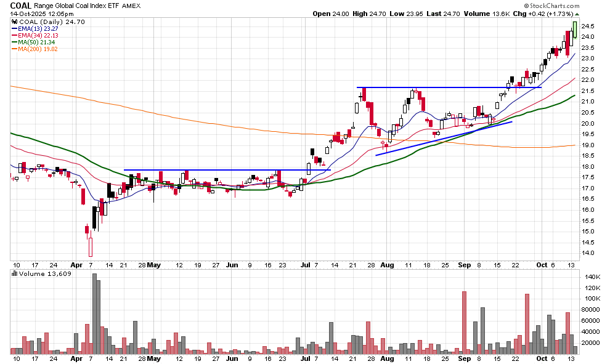610x364 pixels.
Task: Click the blue resistance line near 18.0
Action: [228, 170]
